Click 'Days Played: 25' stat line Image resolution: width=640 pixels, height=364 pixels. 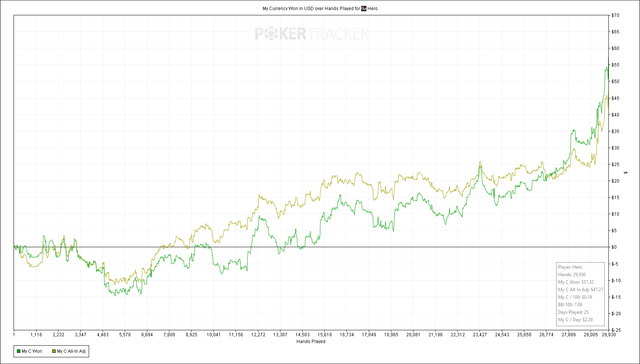[x=573, y=312]
